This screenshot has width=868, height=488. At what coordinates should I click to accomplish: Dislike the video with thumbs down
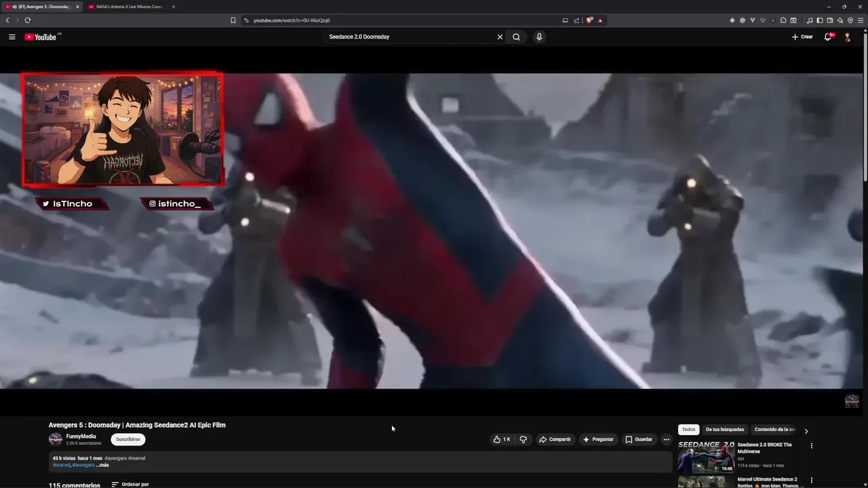tap(523, 439)
